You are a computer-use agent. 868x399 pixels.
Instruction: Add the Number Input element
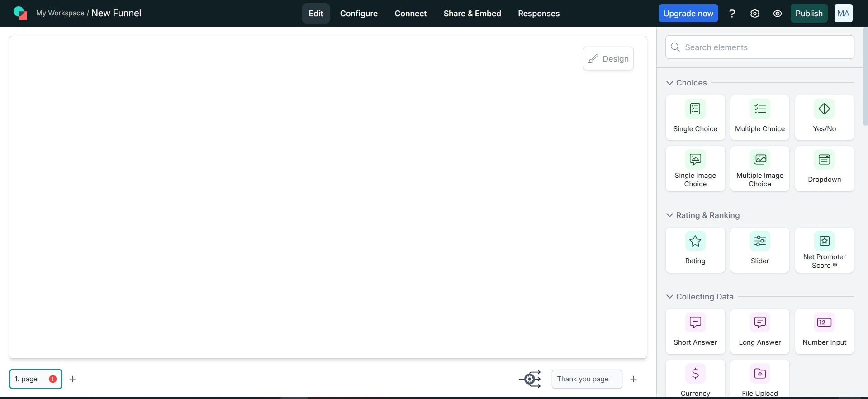pyautogui.click(x=824, y=332)
